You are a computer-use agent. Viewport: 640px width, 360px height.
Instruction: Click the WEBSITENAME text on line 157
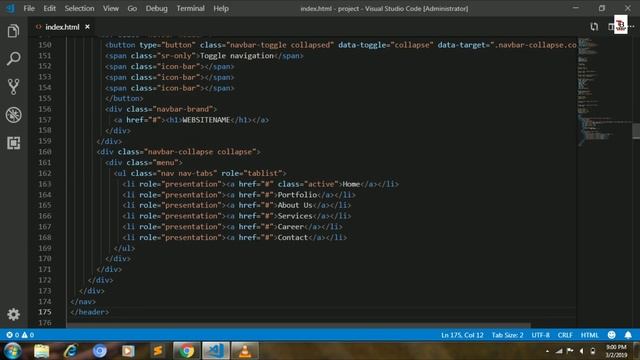(x=206, y=120)
